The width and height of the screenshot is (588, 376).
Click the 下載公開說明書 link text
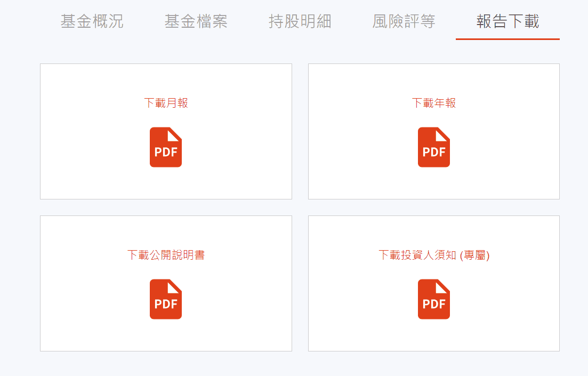166,255
